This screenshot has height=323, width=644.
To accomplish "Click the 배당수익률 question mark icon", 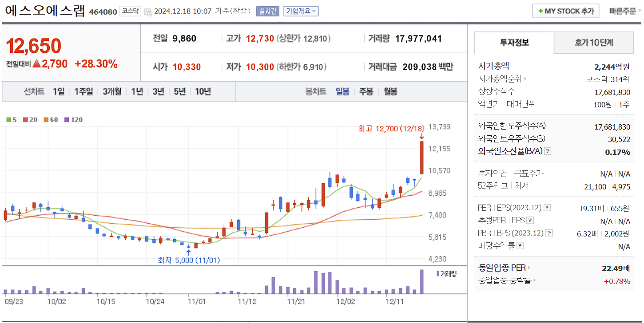I will (520, 245).
